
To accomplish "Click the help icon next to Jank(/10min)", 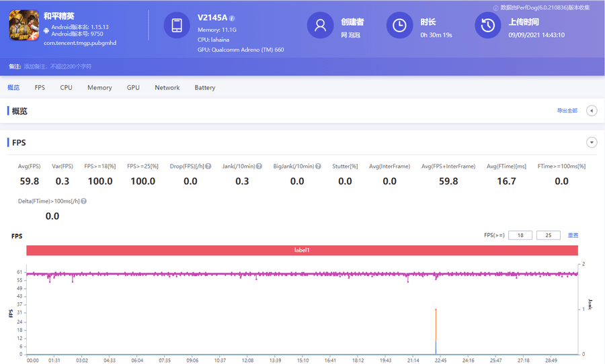I will 259,166.
